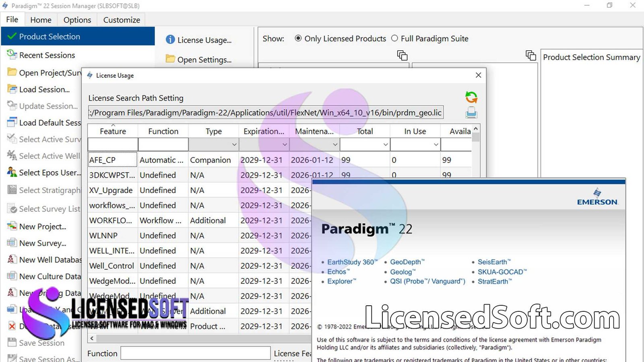This screenshot has height=362, width=644.
Task: Click the horizontal scrollbar left arrow
Action: (x=92, y=339)
